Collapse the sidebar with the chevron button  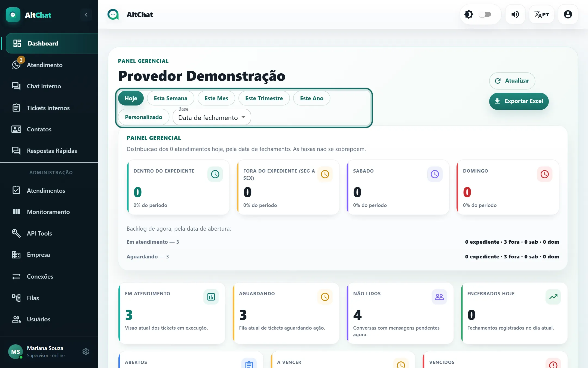coord(86,15)
